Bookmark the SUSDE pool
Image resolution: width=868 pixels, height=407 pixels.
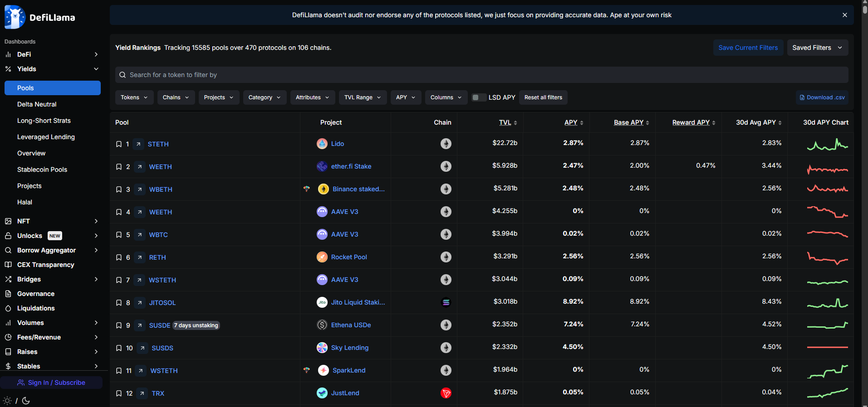coord(119,325)
